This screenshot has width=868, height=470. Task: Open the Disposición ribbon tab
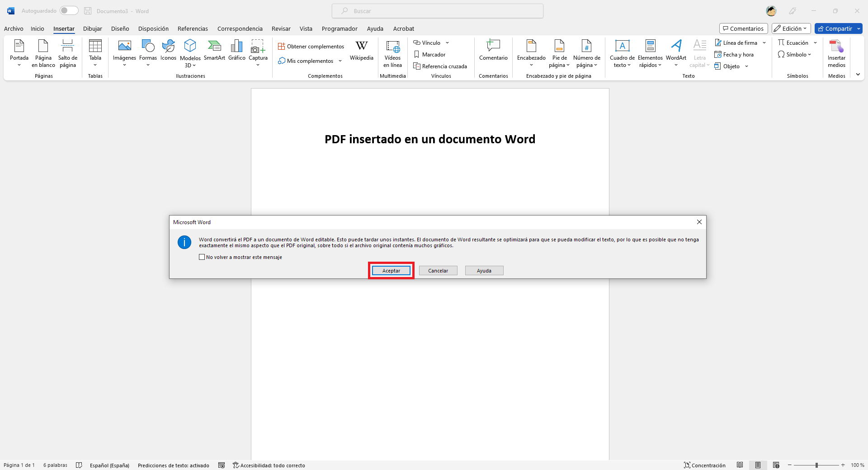coord(153,28)
